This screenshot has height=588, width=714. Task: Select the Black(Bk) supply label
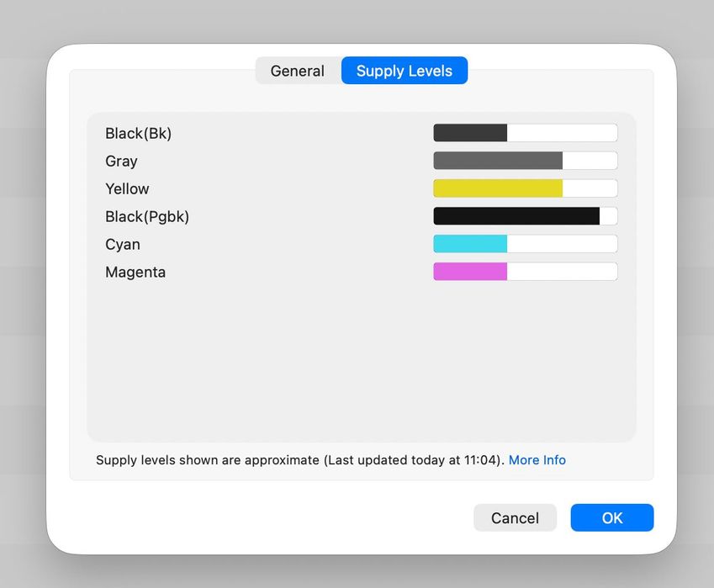click(138, 133)
